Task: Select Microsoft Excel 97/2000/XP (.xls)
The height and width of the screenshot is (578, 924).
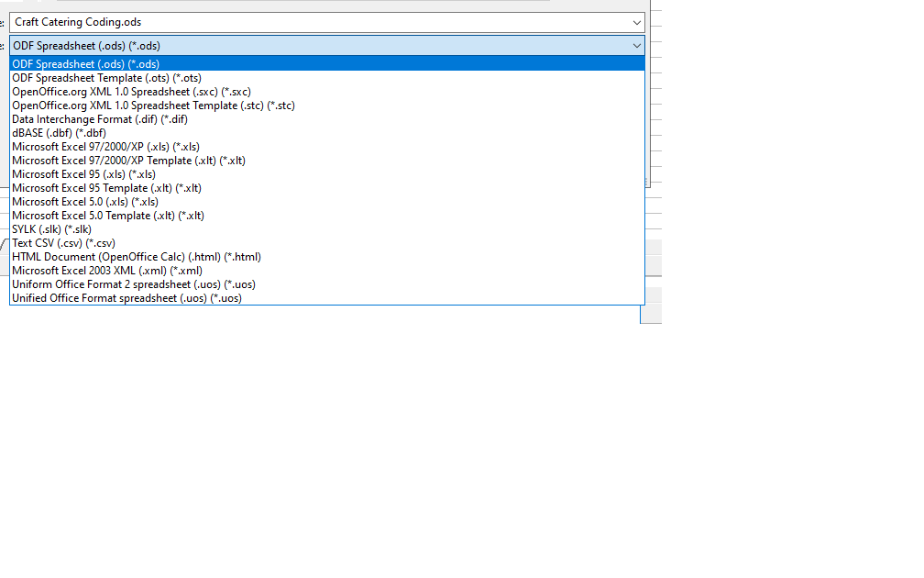Action: pos(327,146)
